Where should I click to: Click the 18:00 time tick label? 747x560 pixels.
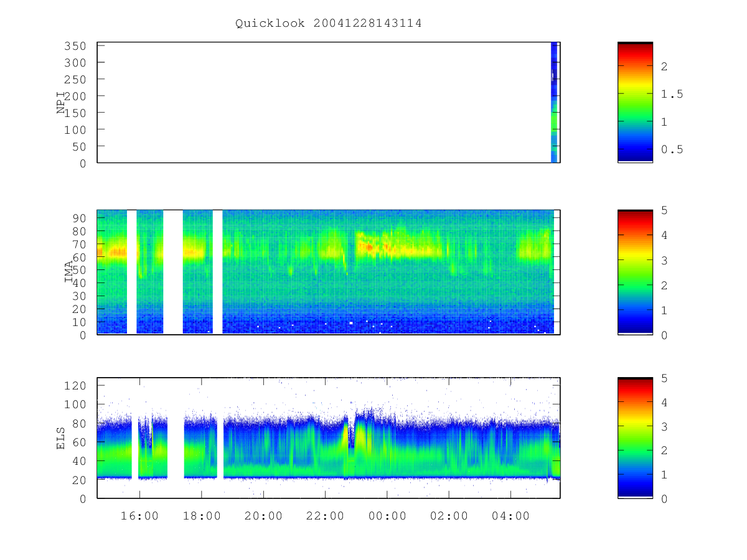point(201,516)
